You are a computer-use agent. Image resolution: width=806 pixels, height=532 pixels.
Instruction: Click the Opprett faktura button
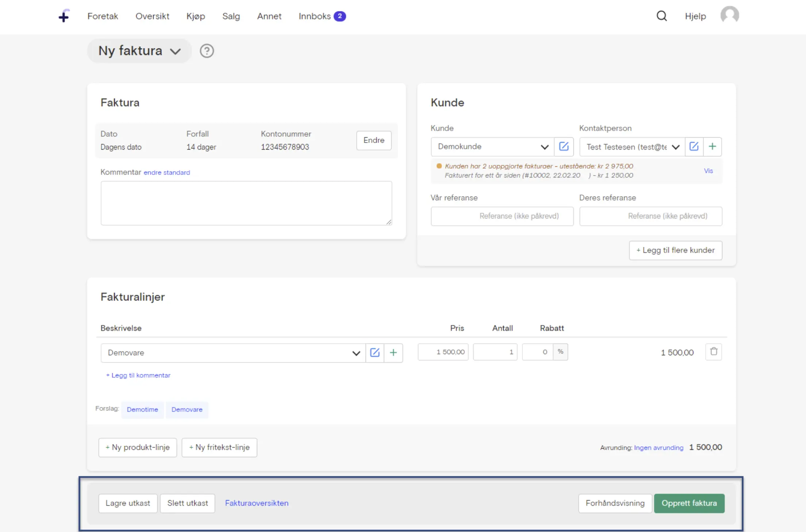pos(689,503)
